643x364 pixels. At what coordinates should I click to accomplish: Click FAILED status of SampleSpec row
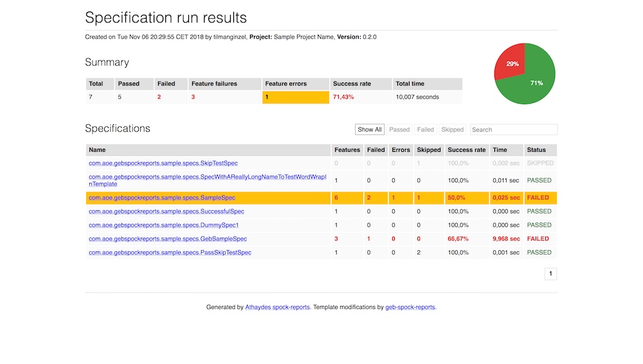click(538, 197)
